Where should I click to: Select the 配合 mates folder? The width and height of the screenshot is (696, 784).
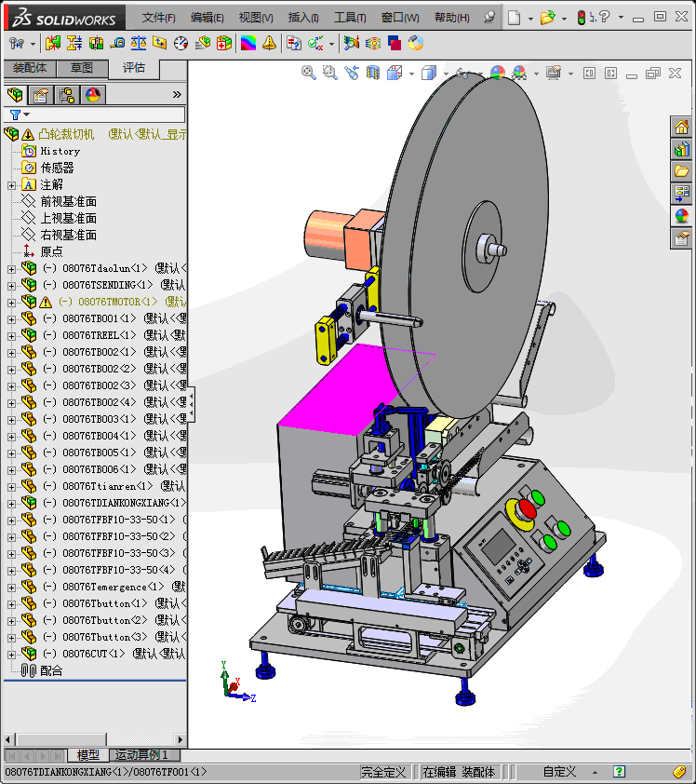click(x=51, y=671)
